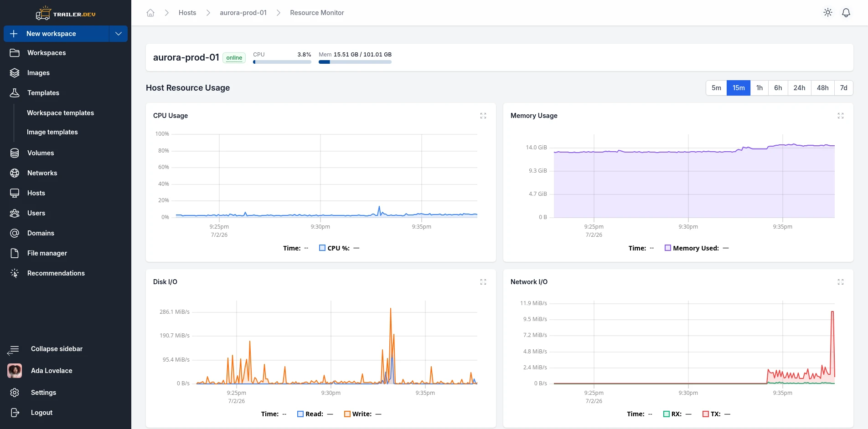Click the Hosts monitor icon
This screenshot has height=429, width=868.
(15, 193)
